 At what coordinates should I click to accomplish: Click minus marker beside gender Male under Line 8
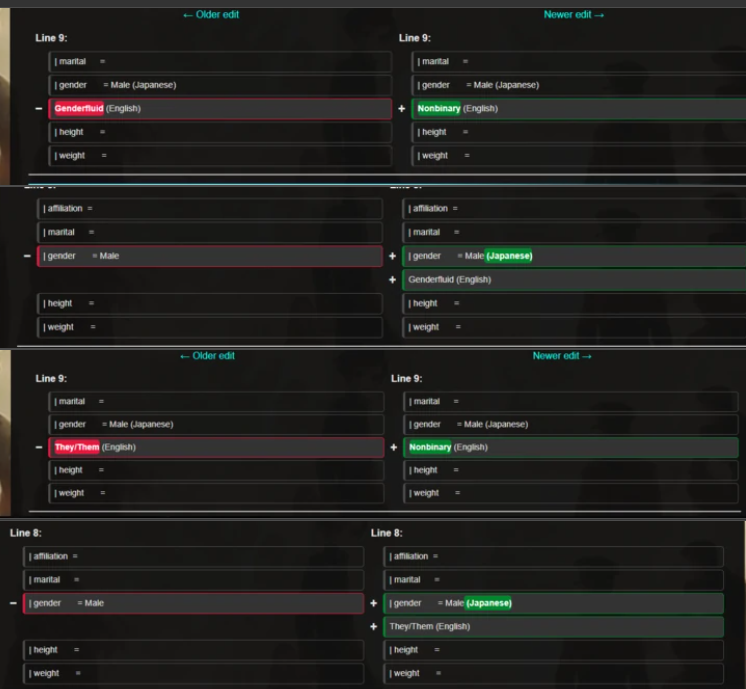[13, 603]
